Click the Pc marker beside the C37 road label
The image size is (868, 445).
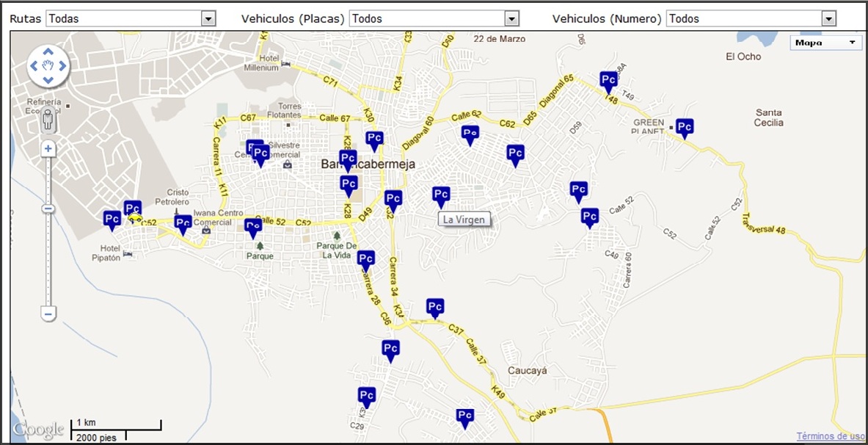point(435,308)
